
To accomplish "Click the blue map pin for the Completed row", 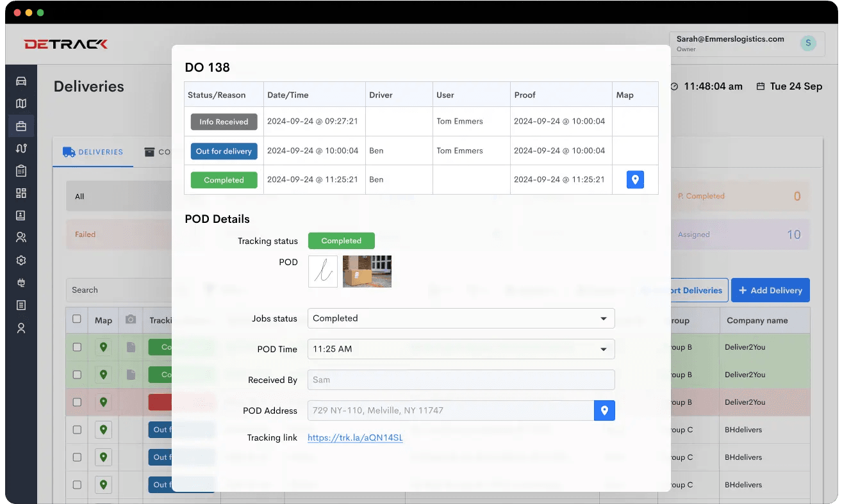I will point(635,179).
